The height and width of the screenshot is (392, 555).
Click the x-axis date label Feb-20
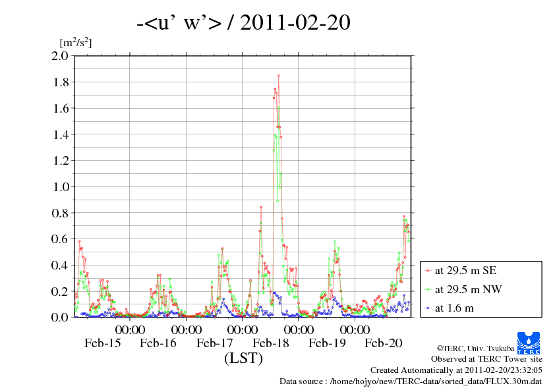[x=384, y=343]
